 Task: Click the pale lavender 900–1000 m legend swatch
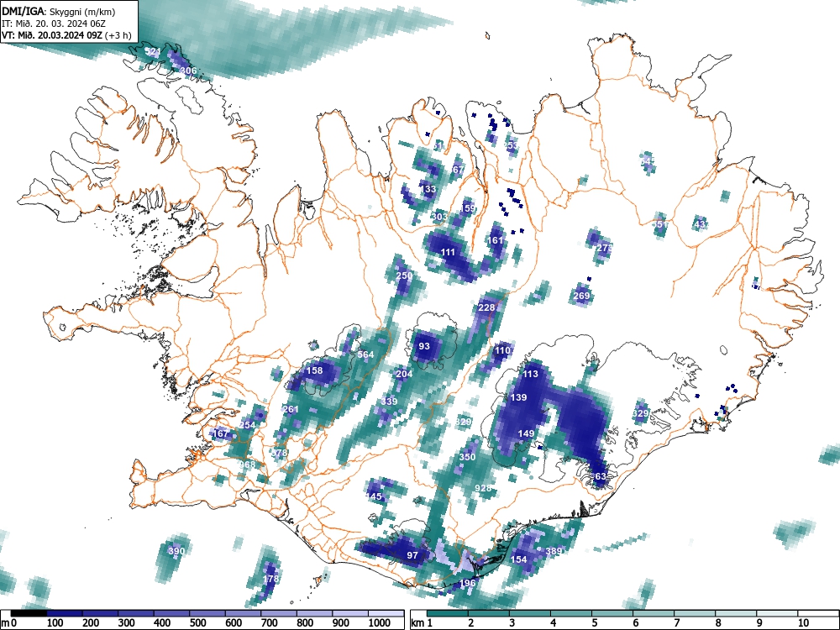tap(350, 613)
